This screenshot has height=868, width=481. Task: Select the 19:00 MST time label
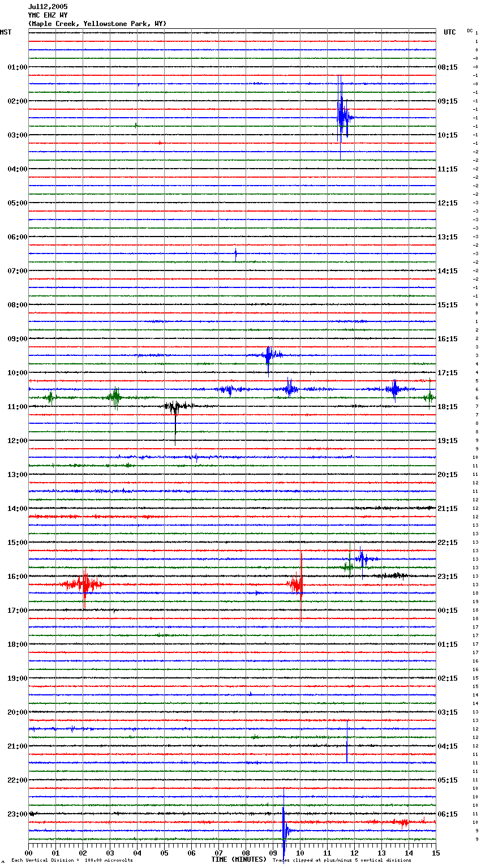17,678
